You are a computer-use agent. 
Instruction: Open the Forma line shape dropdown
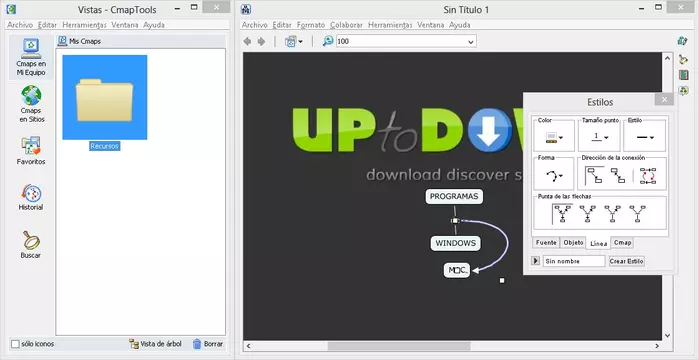coord(554,176)
